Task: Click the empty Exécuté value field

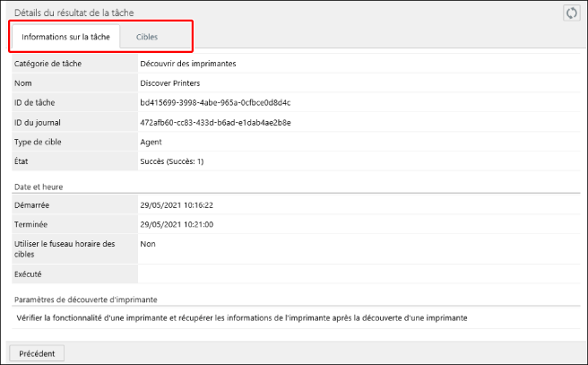Action: click(x=359, y=274)
